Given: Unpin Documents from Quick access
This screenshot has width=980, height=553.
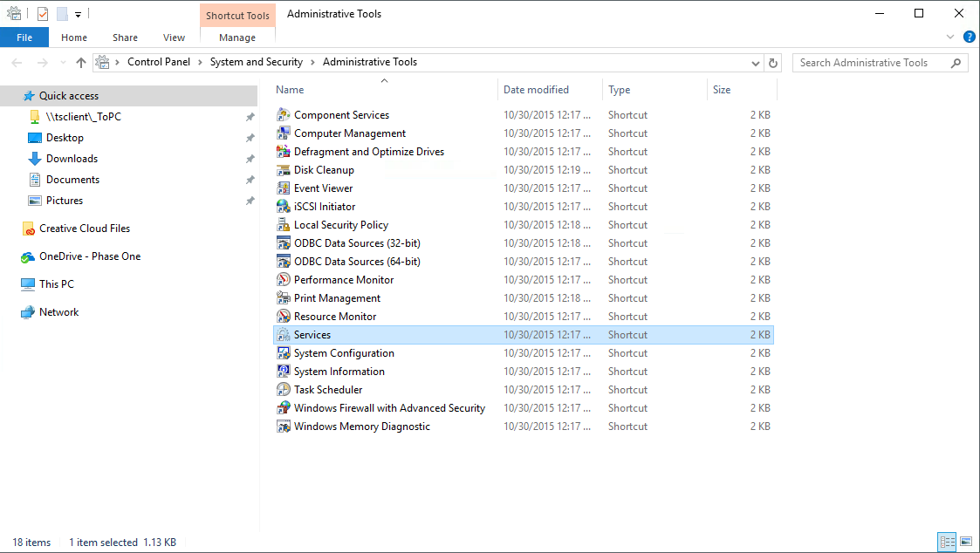Looking at the screenshot, I should click(x=250, y=180).
